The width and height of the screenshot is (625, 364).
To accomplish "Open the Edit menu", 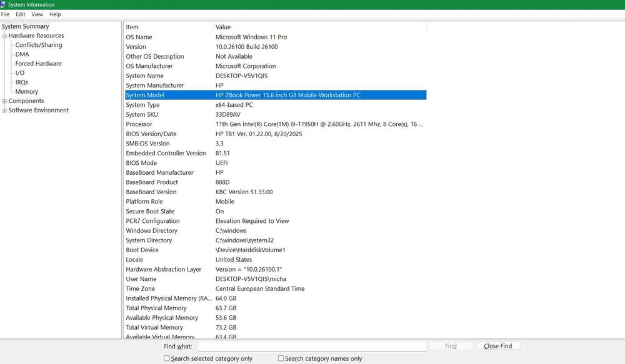I will click(x=21, y=14).
